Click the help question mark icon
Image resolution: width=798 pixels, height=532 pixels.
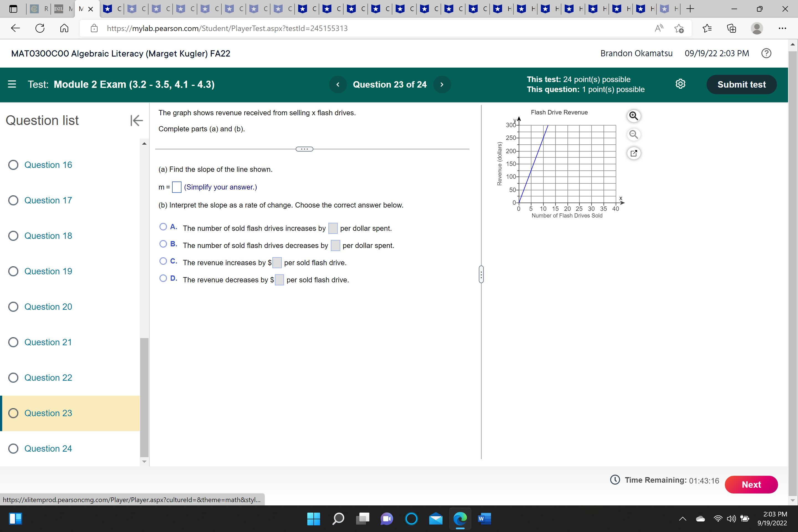(766, 53)
